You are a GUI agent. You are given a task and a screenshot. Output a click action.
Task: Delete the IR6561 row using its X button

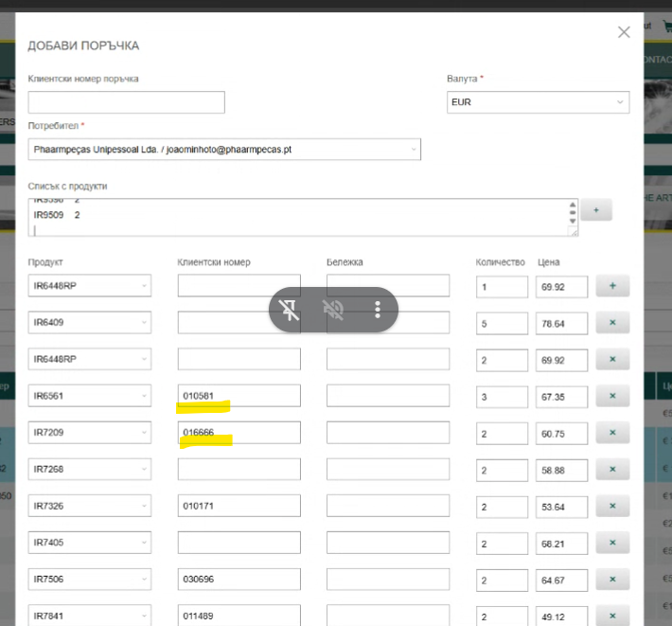(611, 396)
